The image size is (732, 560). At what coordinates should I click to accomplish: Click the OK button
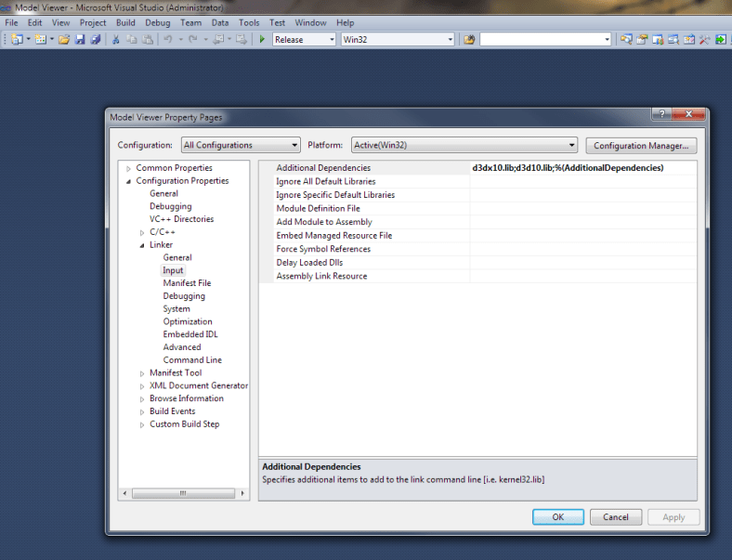[x=557, y=517]
